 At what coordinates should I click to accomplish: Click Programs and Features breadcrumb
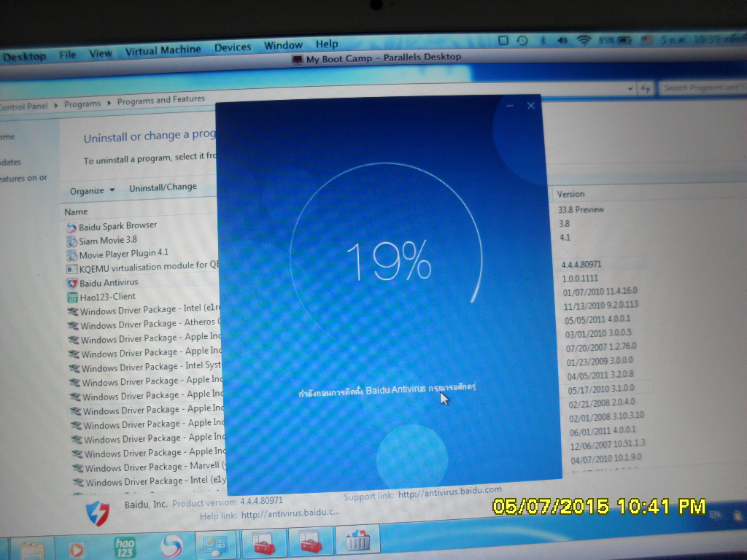(161, 100)
